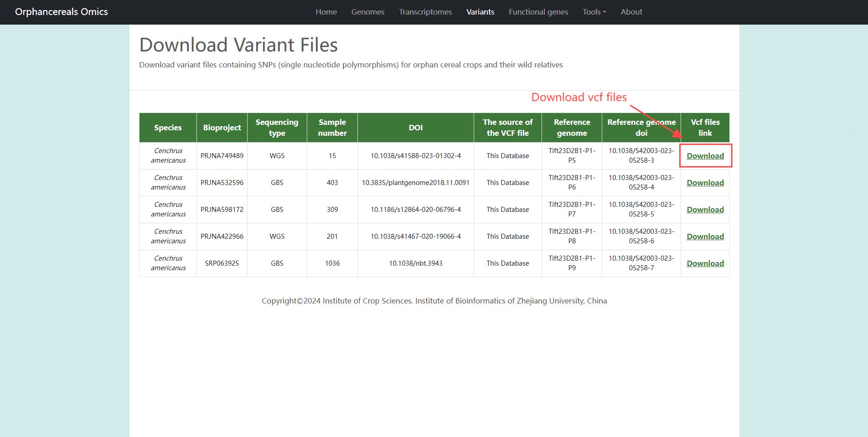Click the Orphancereals Omics brand title
Image resolution: width=868 pixels, height=437 pixels.
click(x=62, y=12)
